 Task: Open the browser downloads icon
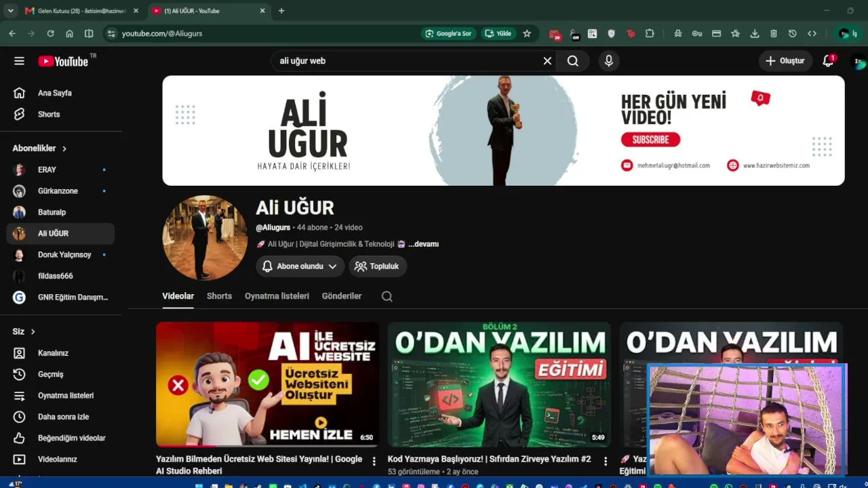pos(755,33)
